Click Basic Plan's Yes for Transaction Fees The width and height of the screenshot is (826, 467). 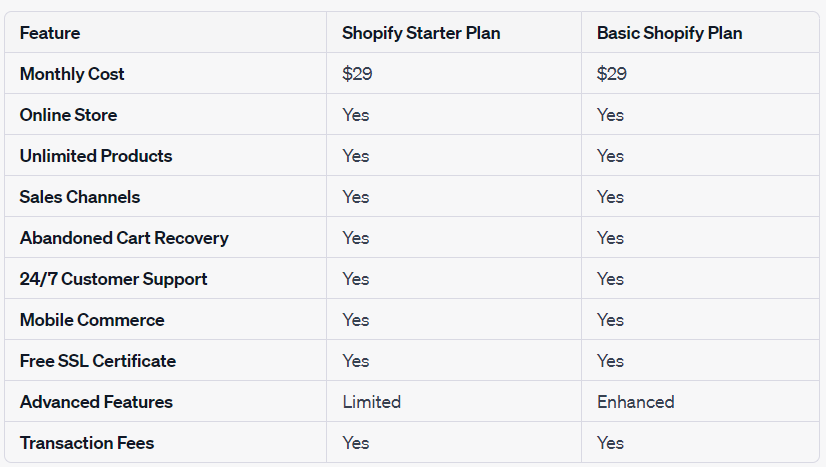point(610,443)
